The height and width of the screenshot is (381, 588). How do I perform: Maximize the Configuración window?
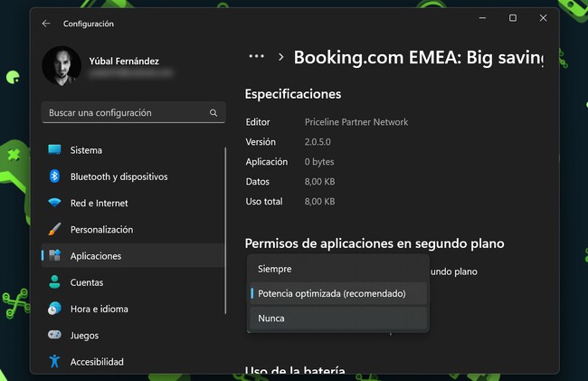coord(513,18)
